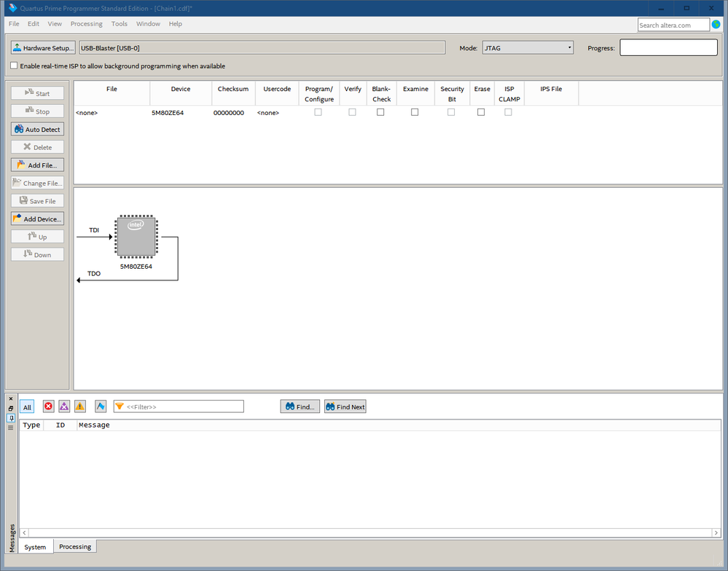The height and width of the screenshot is (571, 728).
Task: Open the Edit menu
Action: tap(34, 23)
